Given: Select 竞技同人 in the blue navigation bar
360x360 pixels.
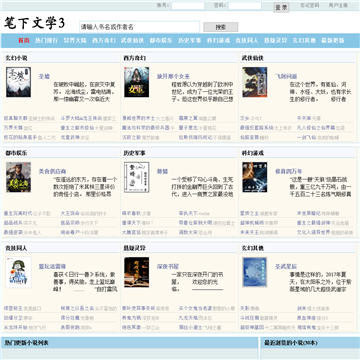Looking at the screenshot, I should (x=247, y=41).
